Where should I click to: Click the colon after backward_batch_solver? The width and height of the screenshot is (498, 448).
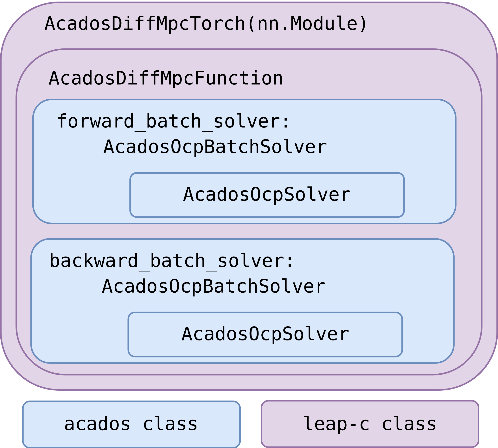coord(290,261)
